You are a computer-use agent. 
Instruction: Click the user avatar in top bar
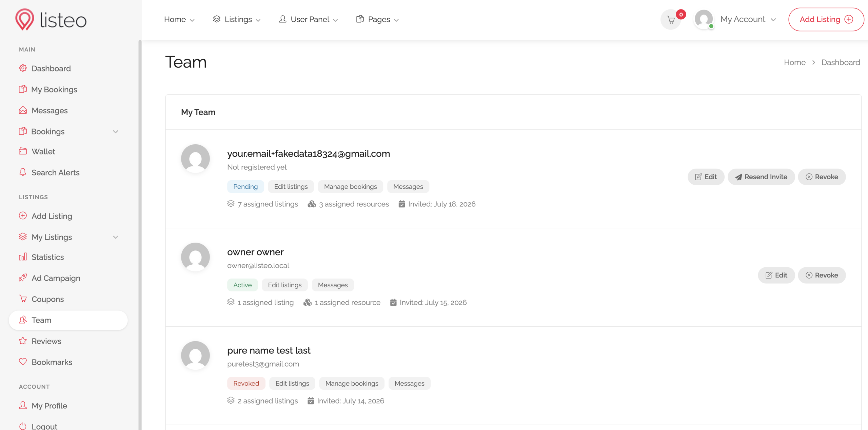[x=704, y=19]
